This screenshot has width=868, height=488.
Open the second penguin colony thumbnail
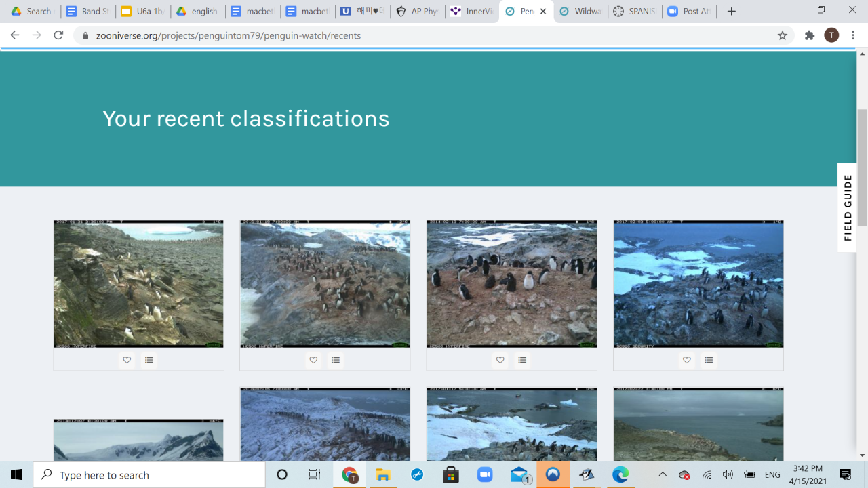coord(325,283)
